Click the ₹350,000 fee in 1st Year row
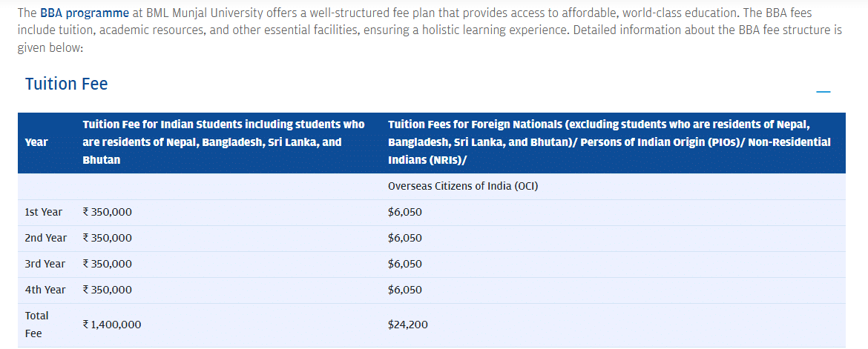 tap(108, 212)
